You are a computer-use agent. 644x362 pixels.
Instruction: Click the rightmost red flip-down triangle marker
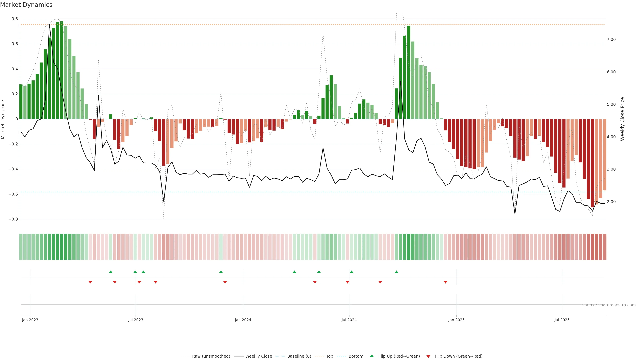click(x=445, y=282)
